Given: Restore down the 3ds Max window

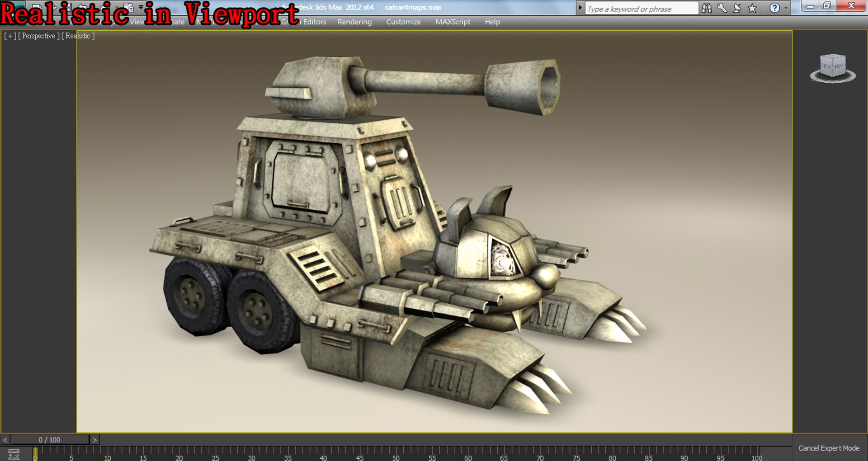Looking at the screenshot, I should pyautogui.click(x=827, y=5).
